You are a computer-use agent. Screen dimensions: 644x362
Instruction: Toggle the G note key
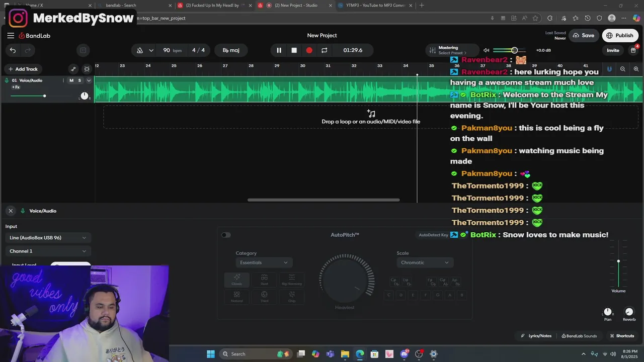point(438,295)
